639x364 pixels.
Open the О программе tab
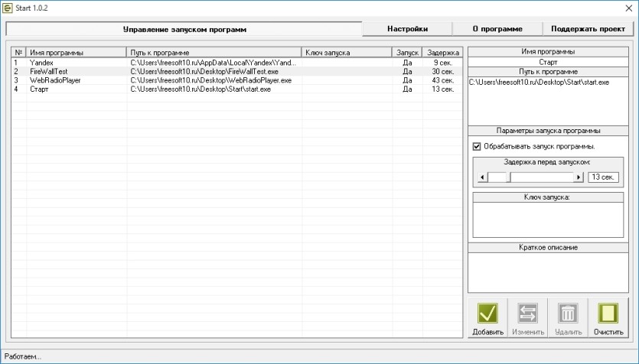pyautogui.click(x=497, y=29)
